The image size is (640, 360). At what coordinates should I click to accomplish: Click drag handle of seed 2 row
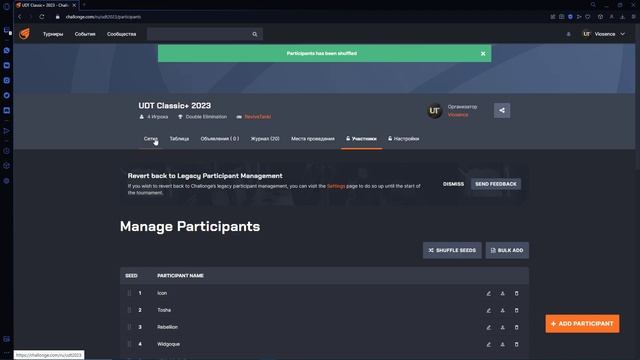(129, 310)
